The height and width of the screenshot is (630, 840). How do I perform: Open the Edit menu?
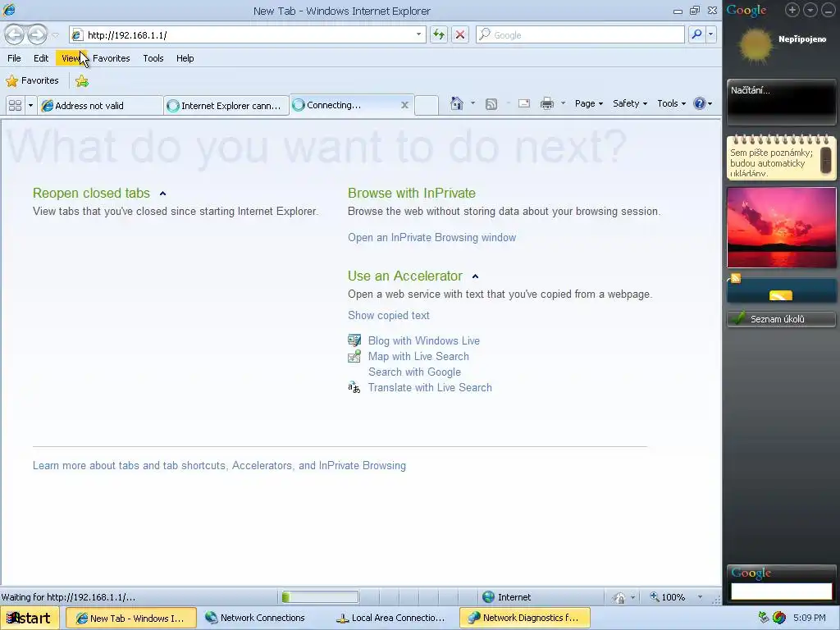[41, 58]
